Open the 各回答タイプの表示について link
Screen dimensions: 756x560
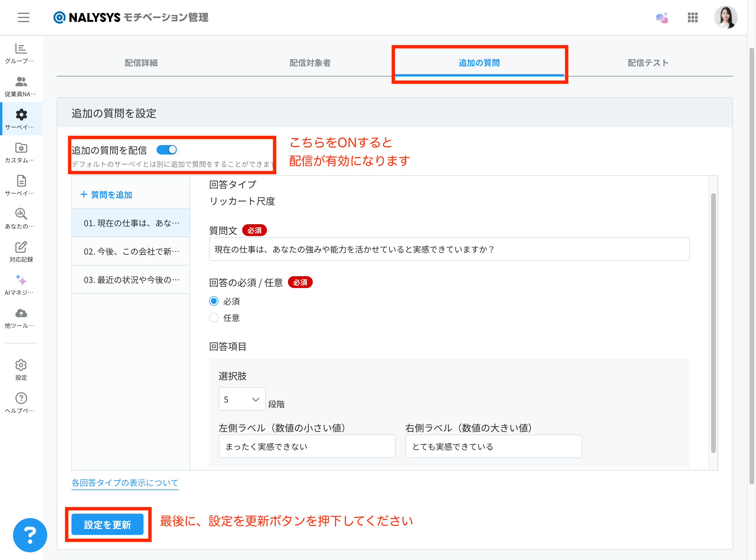coord(125,482)
